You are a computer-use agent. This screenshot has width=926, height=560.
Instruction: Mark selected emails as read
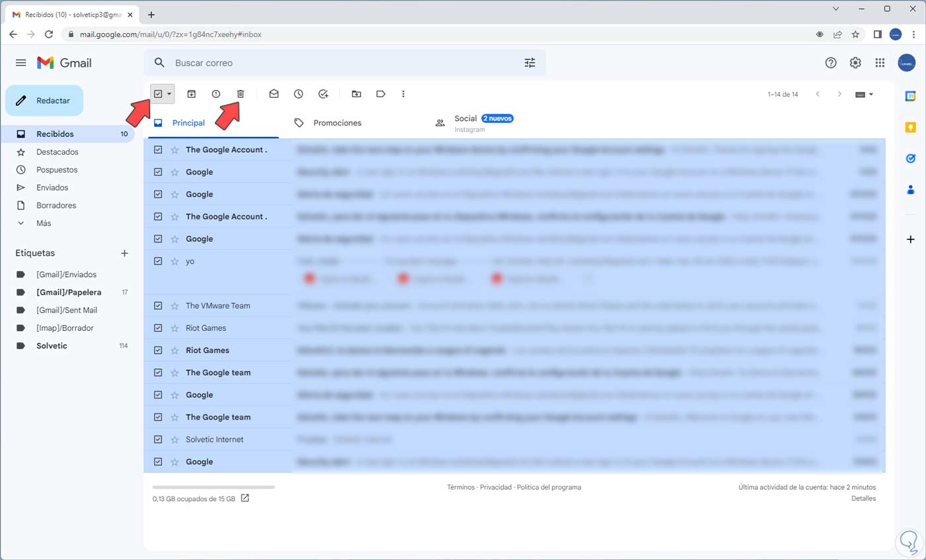(274, 94)
